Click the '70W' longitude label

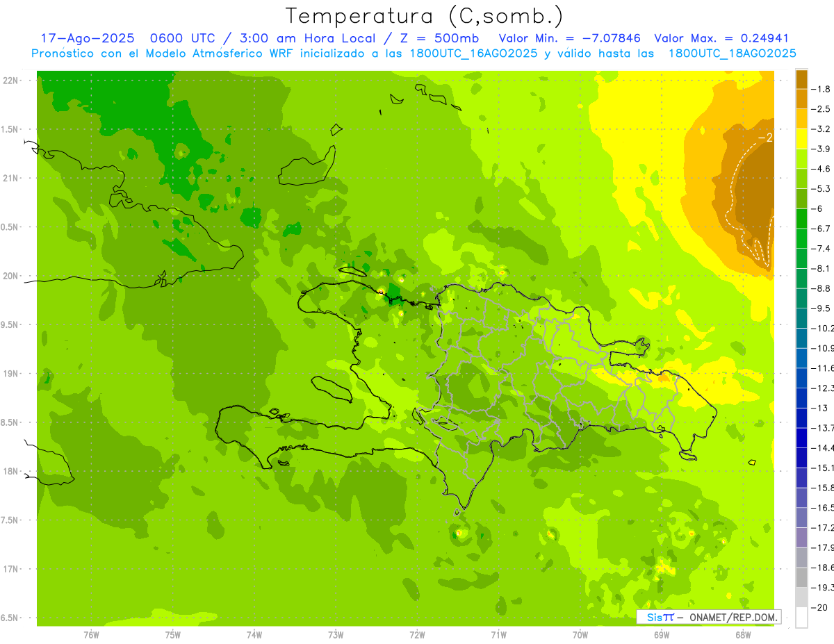pos(580,634)
